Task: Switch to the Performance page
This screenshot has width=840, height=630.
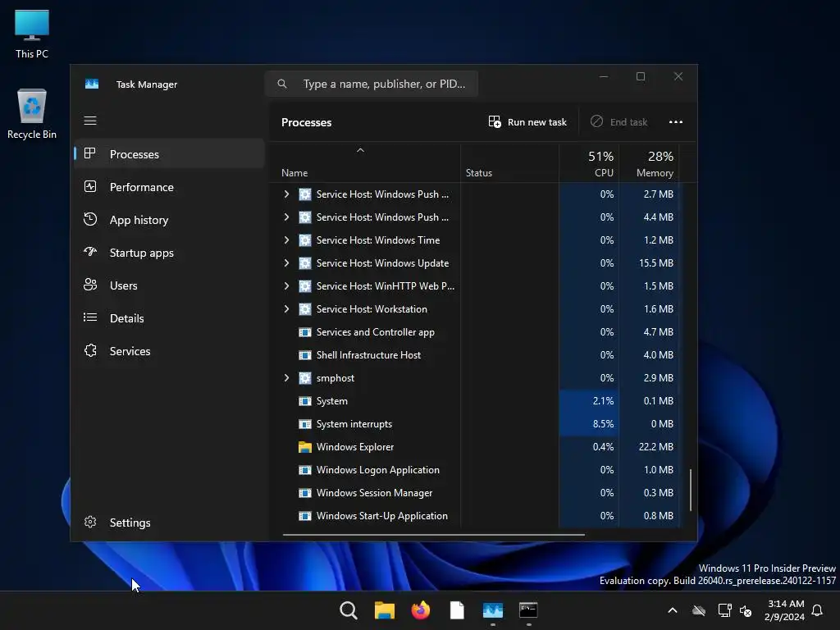Action: (169, 186)
